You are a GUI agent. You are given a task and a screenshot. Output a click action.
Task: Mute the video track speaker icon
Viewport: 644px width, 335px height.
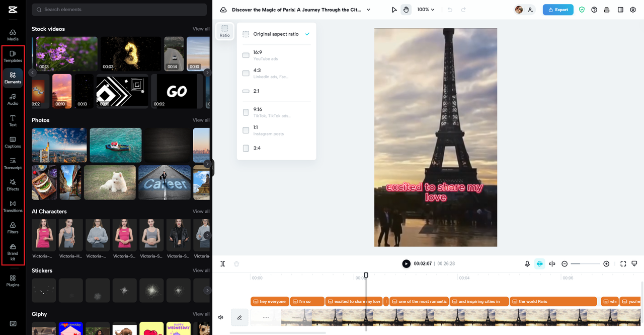pos(220,317)
